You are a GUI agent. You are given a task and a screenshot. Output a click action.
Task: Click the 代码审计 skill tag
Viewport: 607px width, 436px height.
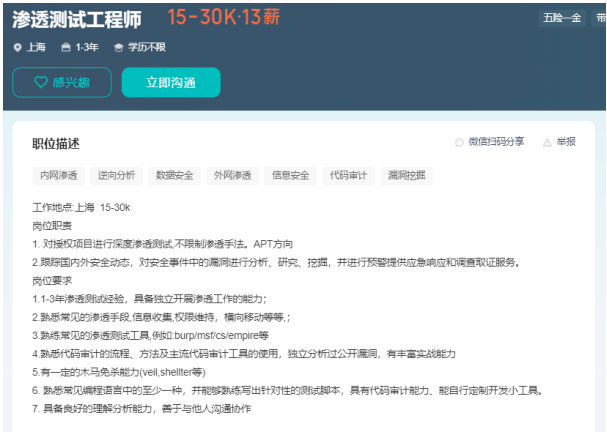348,176
